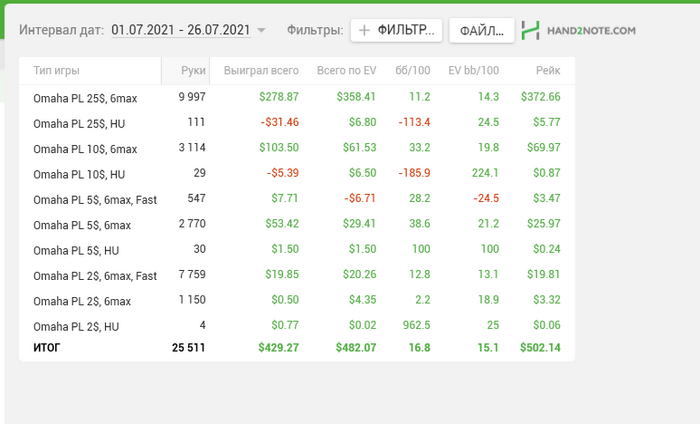Image resolution: width=700 pixels, height=424 pixels.
Task: Click rake value $69.97
Action: [544, 148]
